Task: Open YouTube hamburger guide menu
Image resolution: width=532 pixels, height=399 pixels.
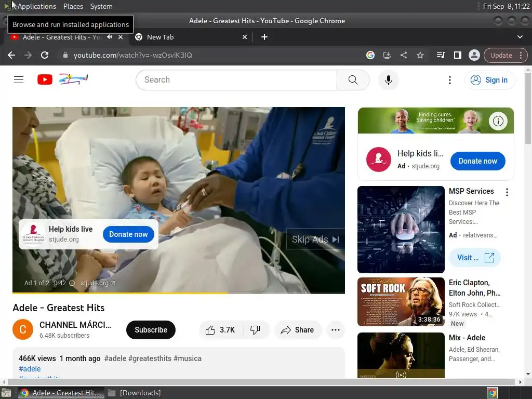Action: pos(19,79)
